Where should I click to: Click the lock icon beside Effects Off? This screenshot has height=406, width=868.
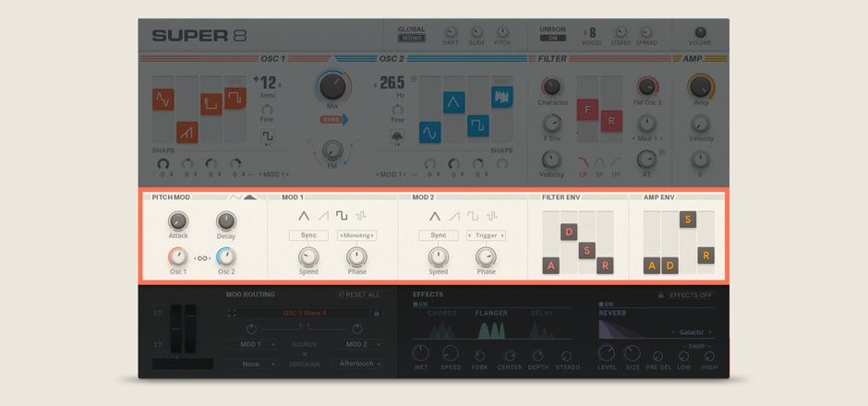click(x=661, y=294)
